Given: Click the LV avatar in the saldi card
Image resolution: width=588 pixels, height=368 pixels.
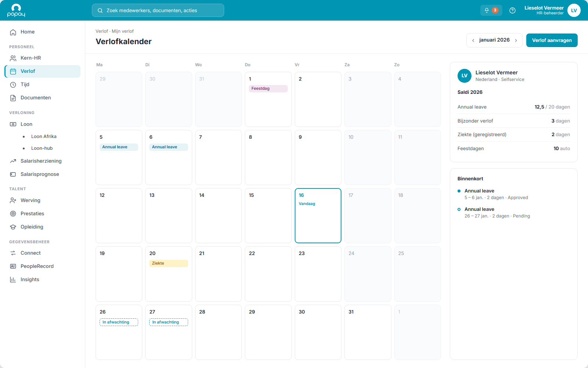Looking at the screenshot, I should (465, 76).
